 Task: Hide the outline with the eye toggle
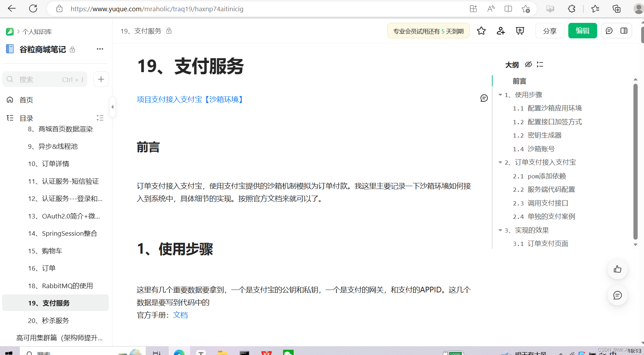click(x=529, y=64)
